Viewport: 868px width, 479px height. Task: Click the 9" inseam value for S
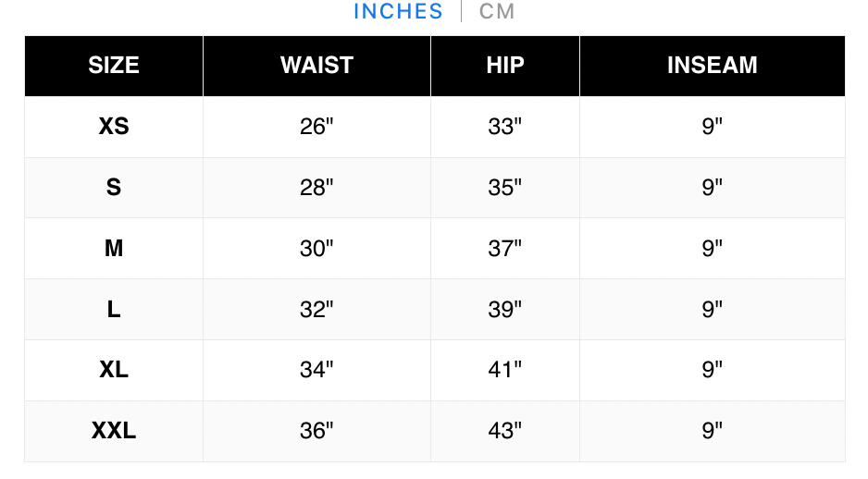click(x=712, y=187)
